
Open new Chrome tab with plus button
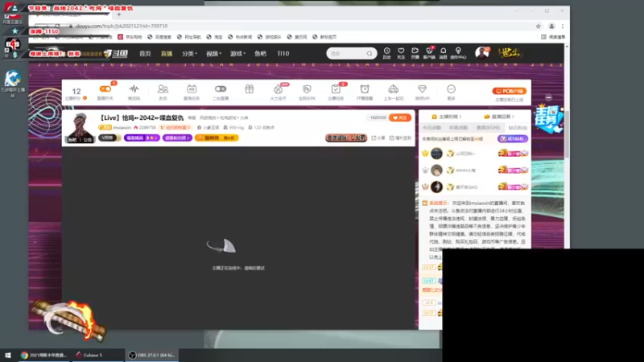click(118, 14)
